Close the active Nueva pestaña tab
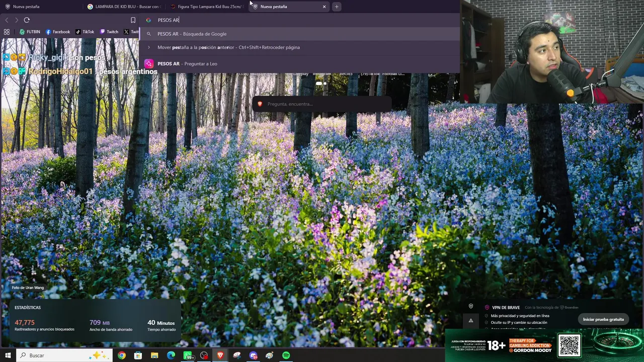 tap(324, 7)
